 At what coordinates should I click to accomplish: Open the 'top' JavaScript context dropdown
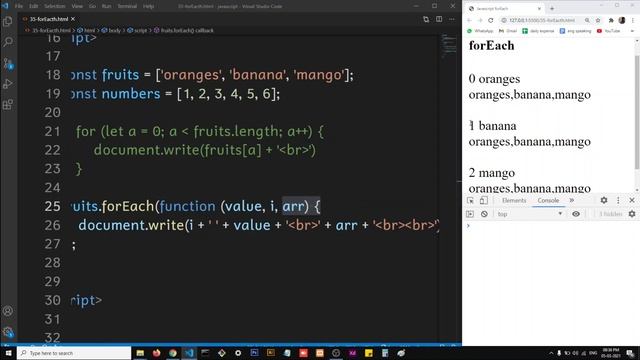coord(530,214)
